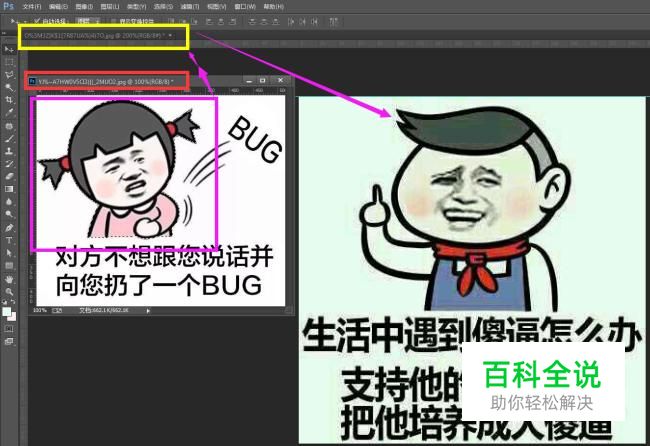This screenshot has height=446, width=650.
Task: Select the Quick Selection tool
Action: pos(9,87)
